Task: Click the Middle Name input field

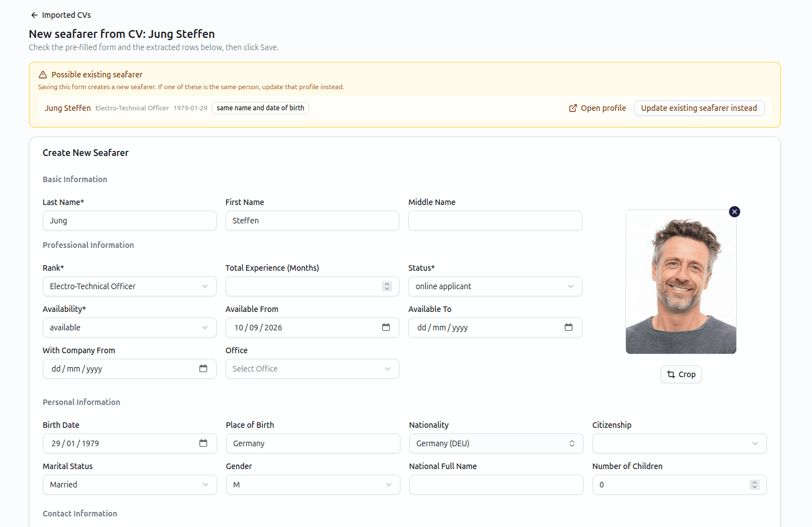Action: coord(495,221)
